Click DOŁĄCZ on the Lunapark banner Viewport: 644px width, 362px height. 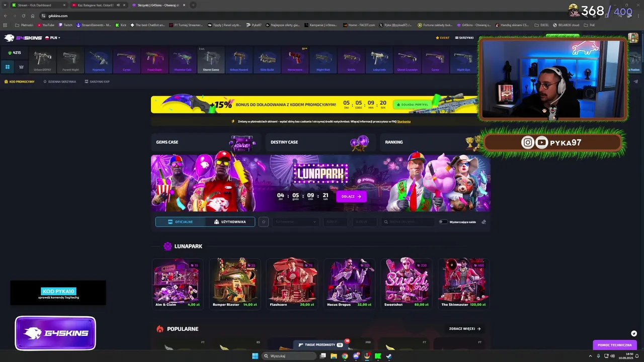(351, 197)
